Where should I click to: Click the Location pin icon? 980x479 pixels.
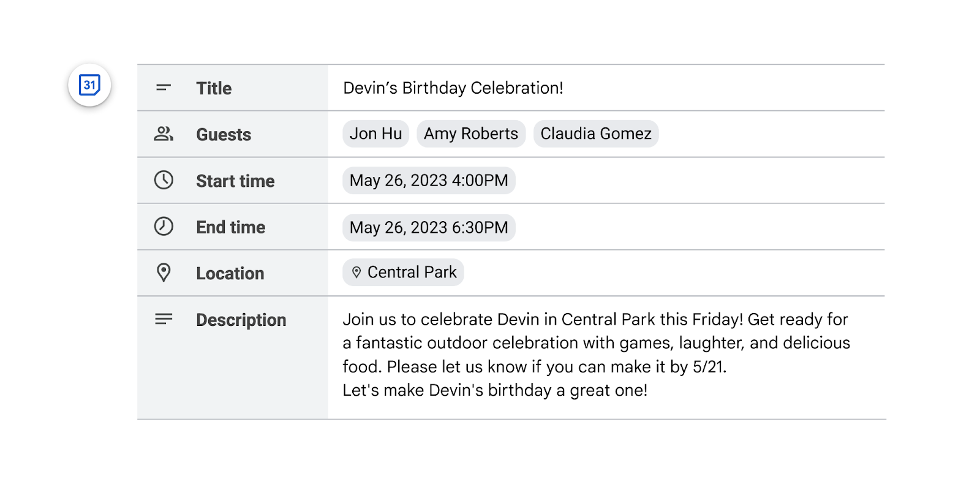(164, 273)
